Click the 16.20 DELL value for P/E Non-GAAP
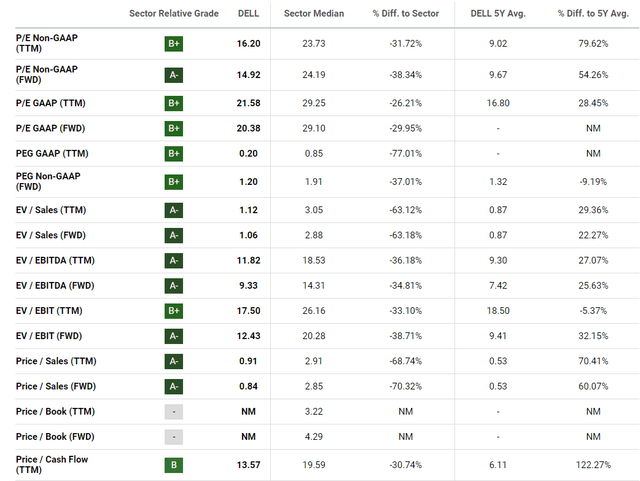The width and height of the screenshot is (640, 481). (248, 45)
